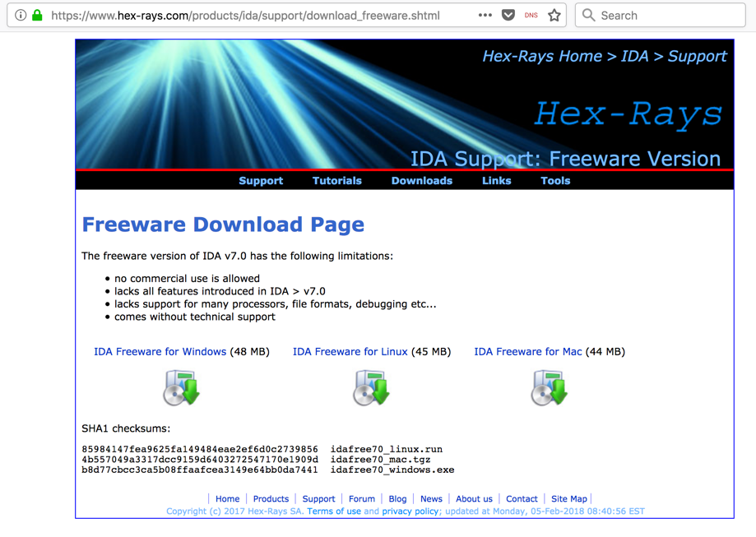
Task: Click the Linux freeware download disc icon
Action: (x=371, y=387)
